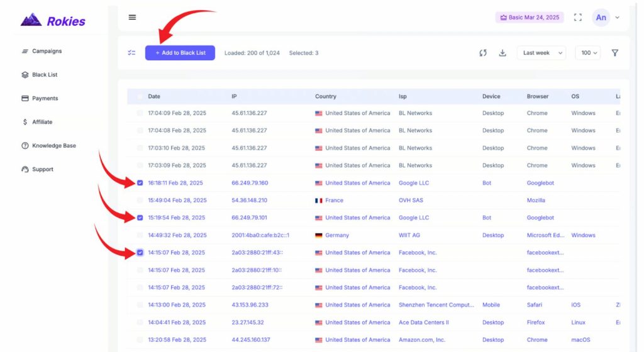Screen dimensions: 644x352
Task: Click OVH SAS ISP cell
Action: 411,201
